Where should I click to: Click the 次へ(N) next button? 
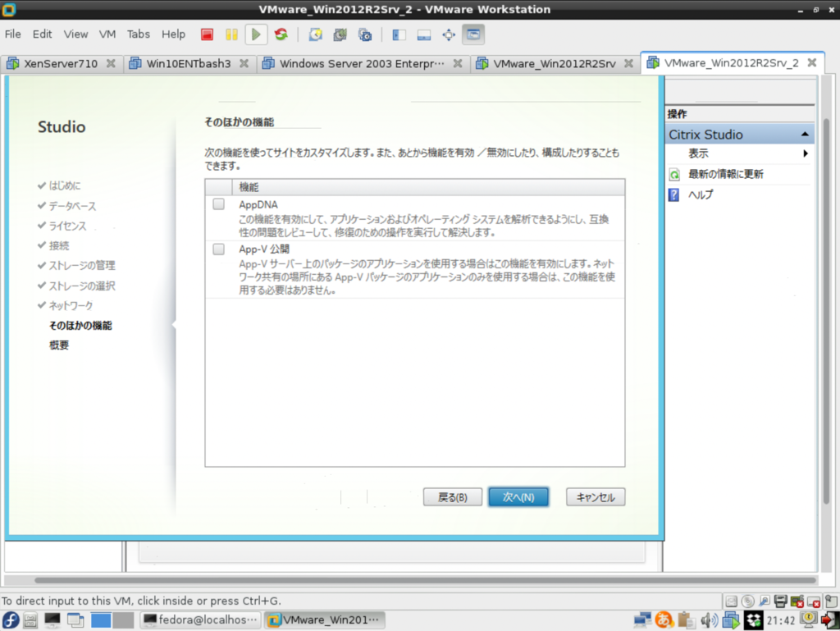pos(518,497)
